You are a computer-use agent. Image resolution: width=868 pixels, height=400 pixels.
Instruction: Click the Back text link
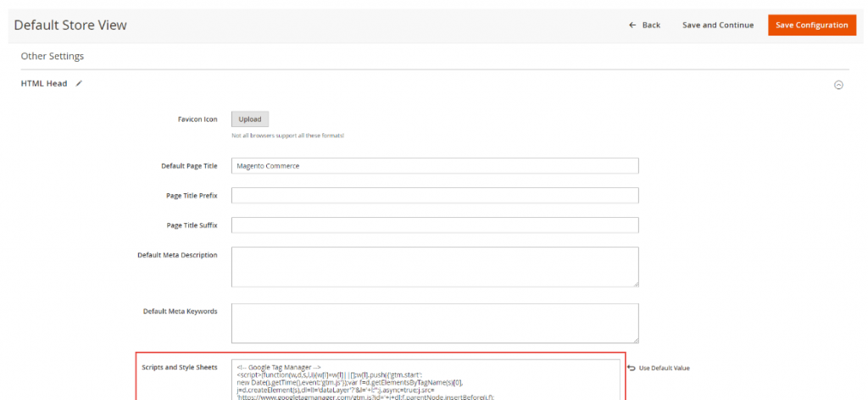point(651,25)
